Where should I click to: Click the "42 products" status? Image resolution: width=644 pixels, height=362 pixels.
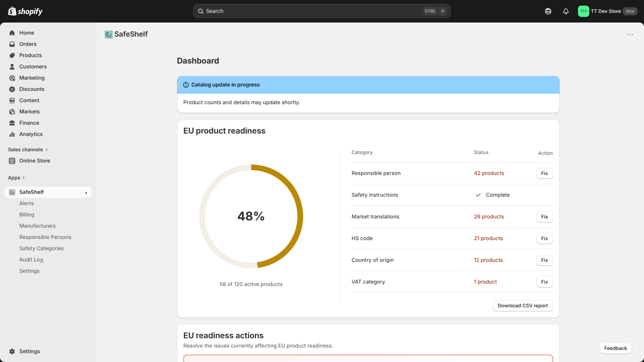489,173
